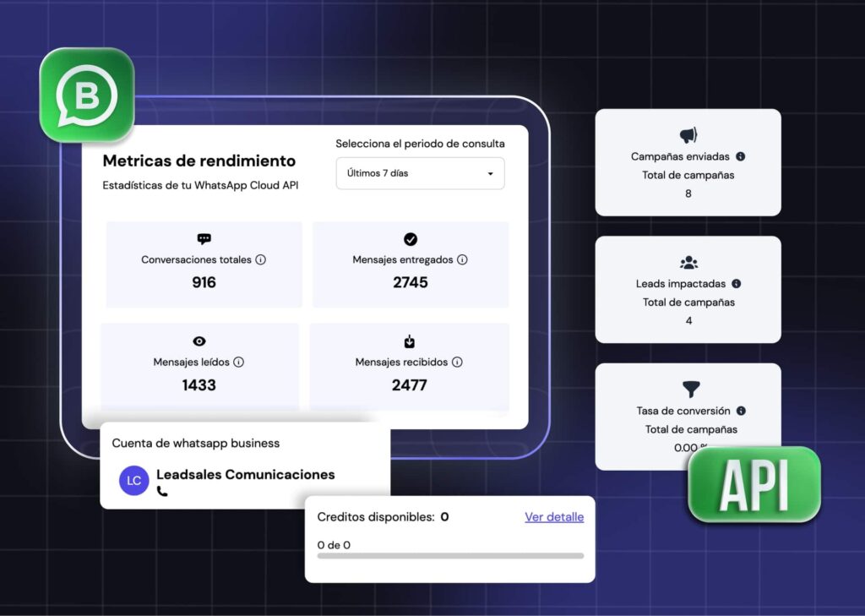This screenshot has height=616, width=865.
Task: Show info tooltip for Conversaciones totales
Action: click(x=262, y=260)
